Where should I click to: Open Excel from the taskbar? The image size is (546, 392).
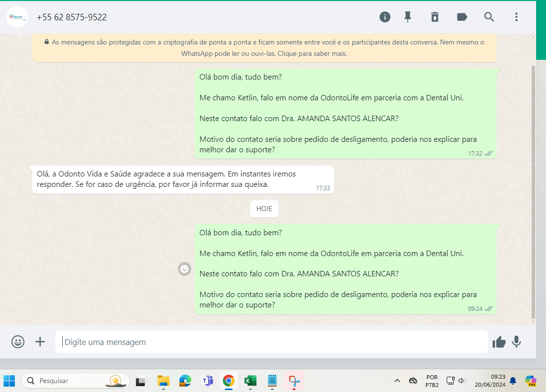pos(251,381)
